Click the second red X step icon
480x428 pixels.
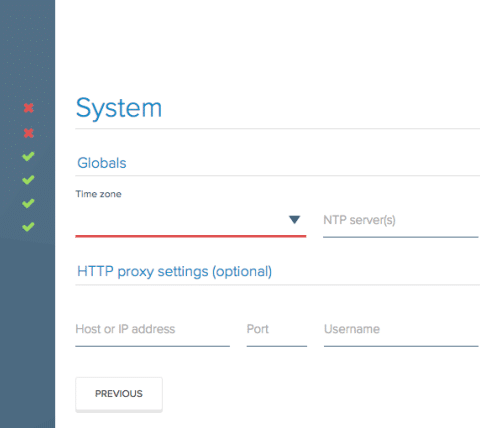coord(29,133)
